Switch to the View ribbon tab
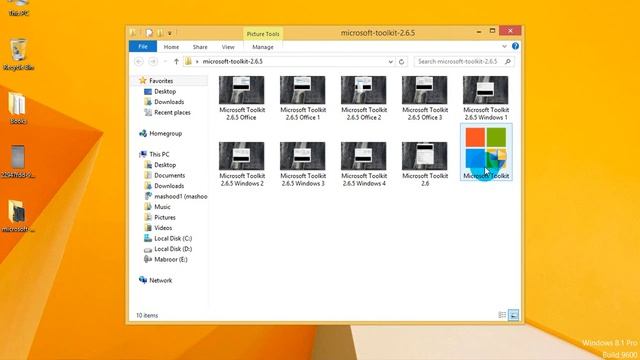The image size is (640, 360). [x=228, y=47]
